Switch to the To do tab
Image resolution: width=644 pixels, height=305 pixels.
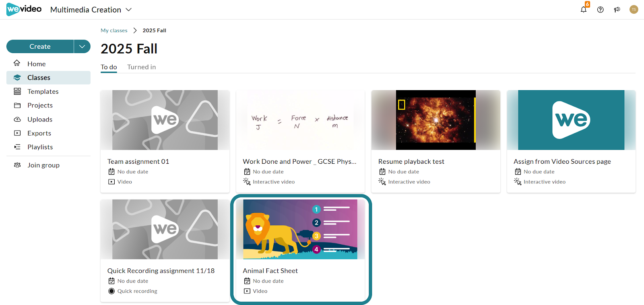tap(109, 67)
